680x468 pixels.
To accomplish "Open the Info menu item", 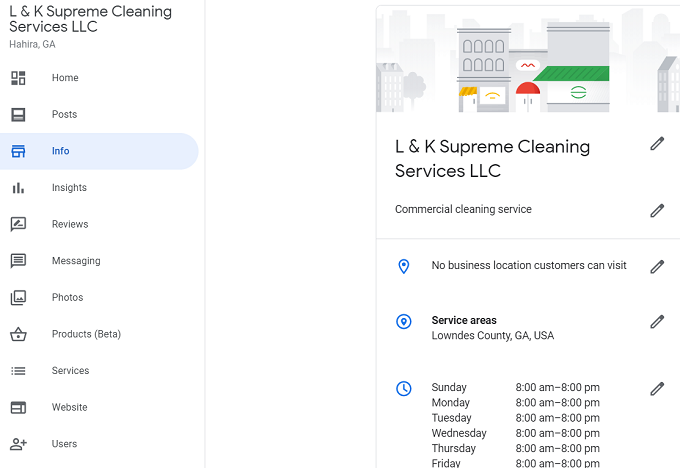I will tap(61, 151).
